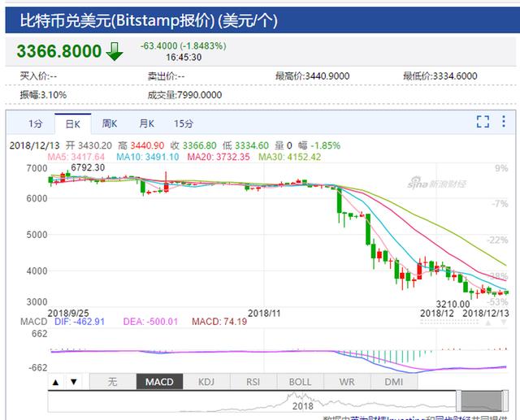The image size is (520, 420).
Task: Select the MACD indicator button
Action: [159, 382]
